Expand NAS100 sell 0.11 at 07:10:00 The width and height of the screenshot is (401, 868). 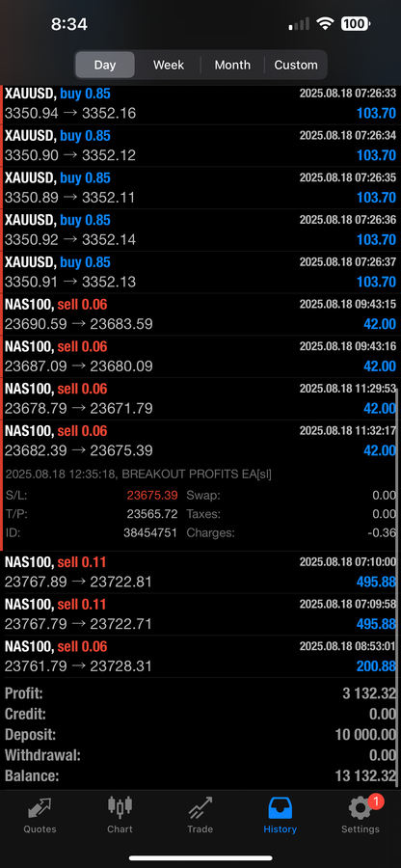[200, 572]
